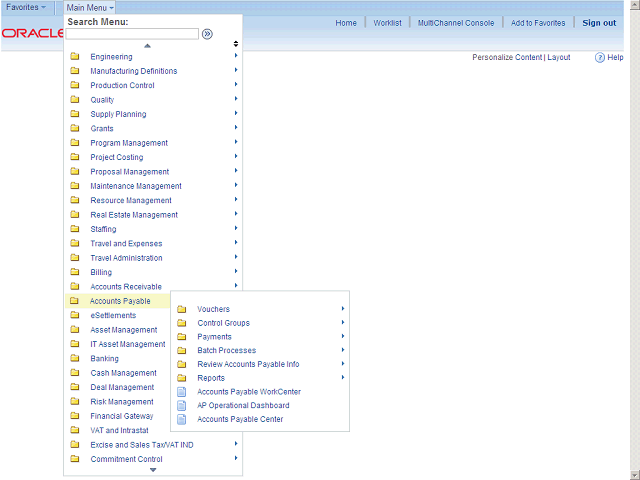This screenshot has height=480, width=640.
Task: Click the Worklist link
Action: (387, 23)
